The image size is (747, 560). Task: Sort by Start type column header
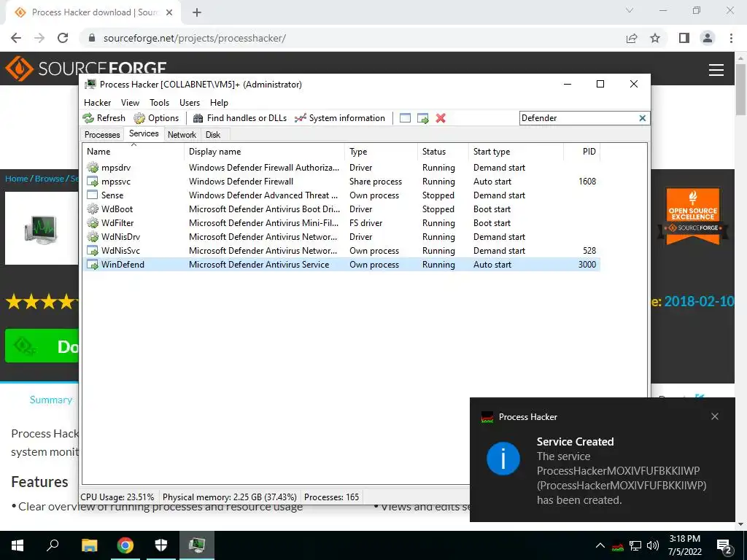click(516, 152)
